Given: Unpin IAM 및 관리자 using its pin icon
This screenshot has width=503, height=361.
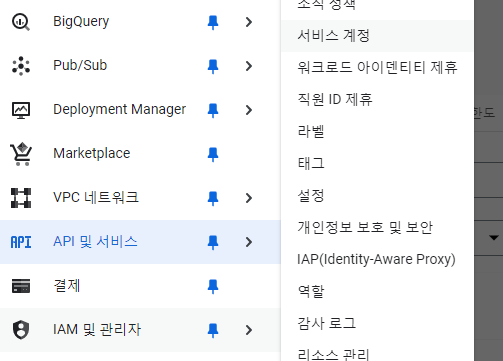Looking at the screenshot, I should [213, 330].
